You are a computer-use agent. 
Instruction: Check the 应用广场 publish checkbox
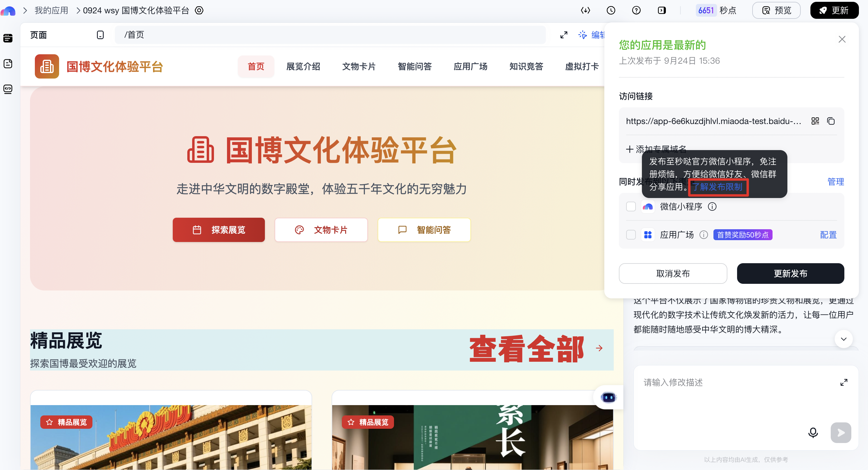point(631,235)
